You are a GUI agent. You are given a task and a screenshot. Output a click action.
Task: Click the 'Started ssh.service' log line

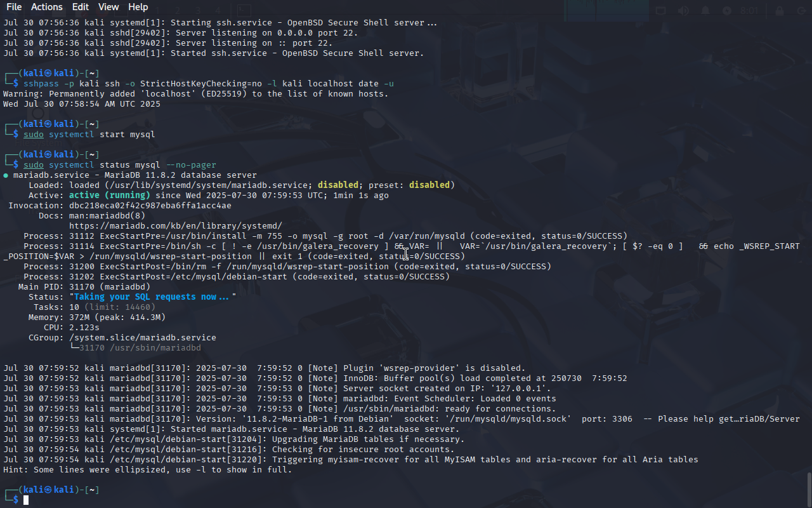tap(214, 53)
